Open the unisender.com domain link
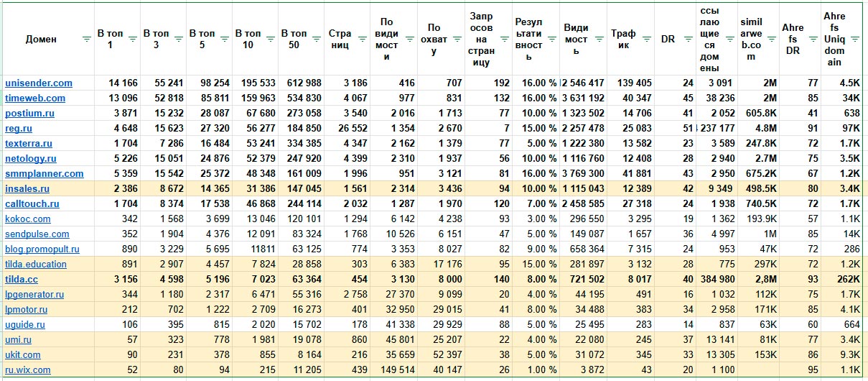Viewport: 868px width, 381px height. click(39, 83)
